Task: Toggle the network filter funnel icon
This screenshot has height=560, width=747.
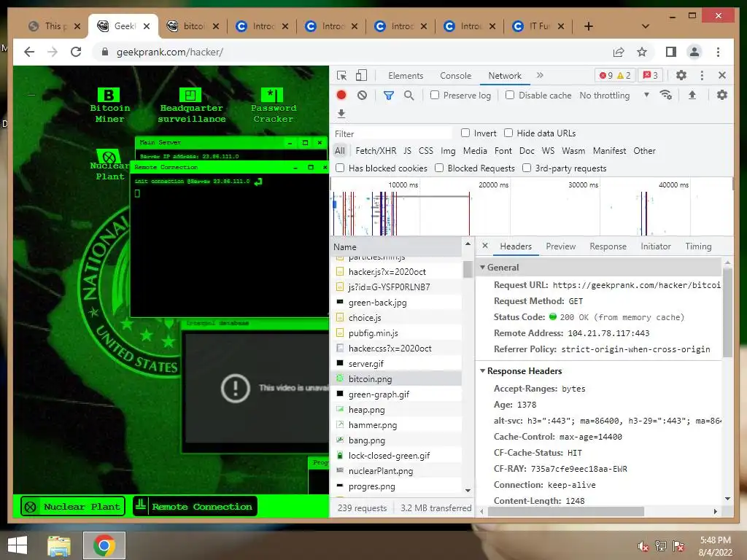Action: tap(388, 96)
